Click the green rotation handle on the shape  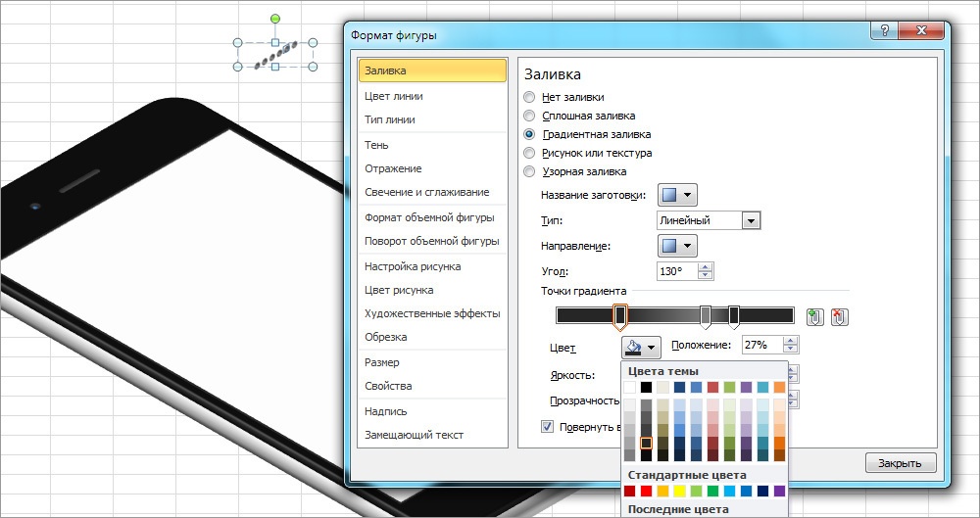coord(275,20)
